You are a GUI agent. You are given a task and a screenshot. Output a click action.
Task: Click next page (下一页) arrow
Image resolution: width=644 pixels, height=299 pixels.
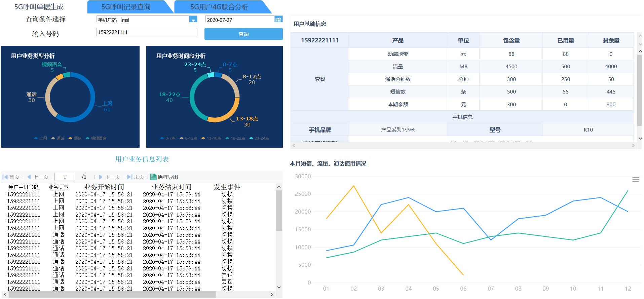point(101,177)
